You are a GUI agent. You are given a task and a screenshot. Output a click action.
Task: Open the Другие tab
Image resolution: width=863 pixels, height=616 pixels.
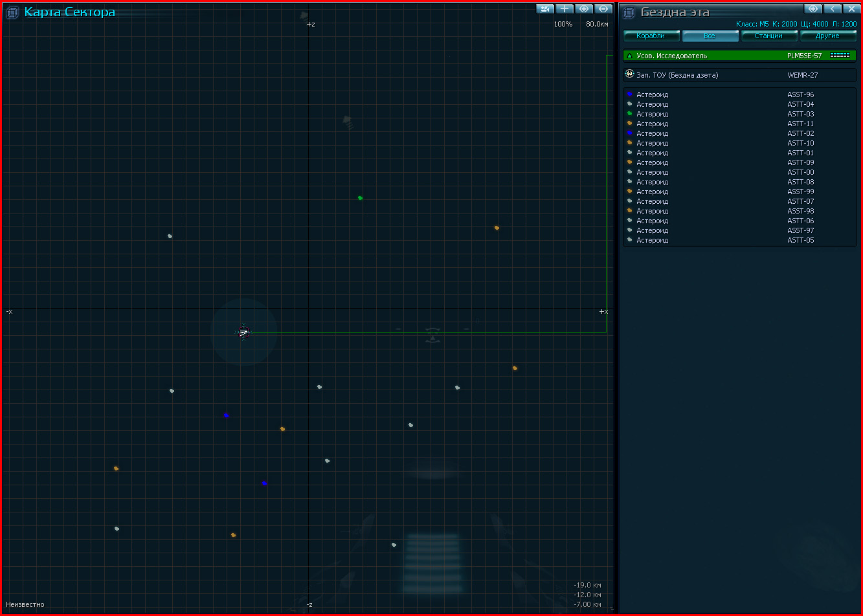tap(828, 36)
